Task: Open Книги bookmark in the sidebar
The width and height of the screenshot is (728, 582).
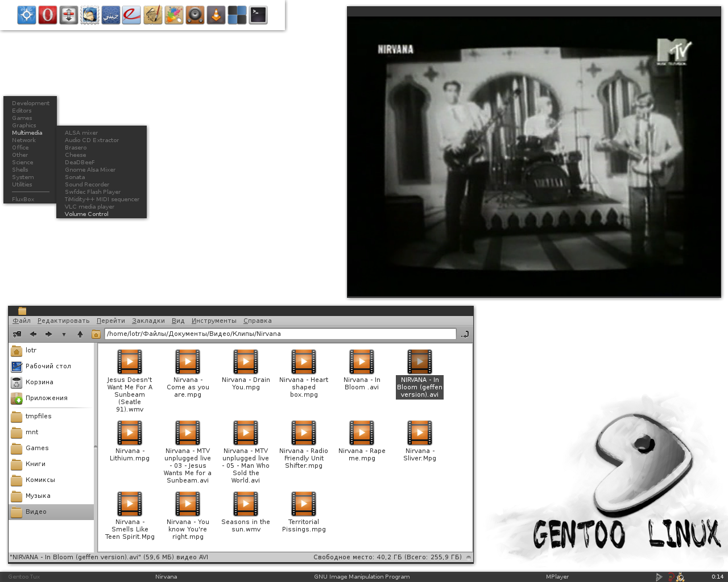Action: point(51,464)
